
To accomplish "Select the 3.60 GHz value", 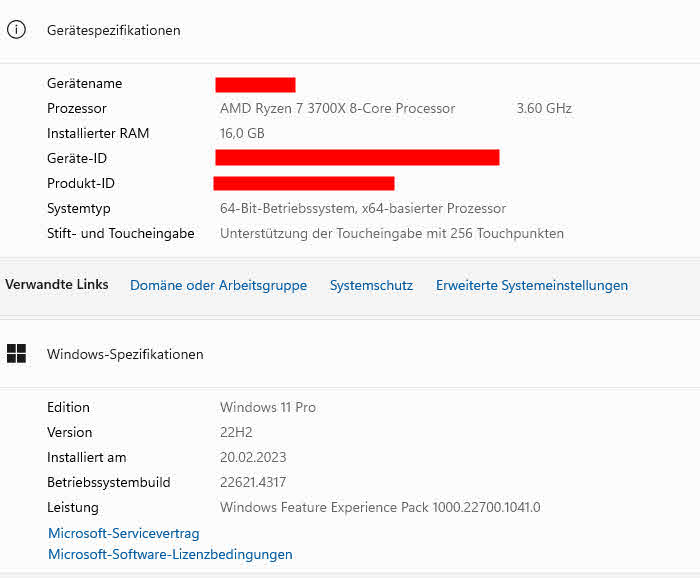I will pyautogui.click(x=544, y=108).
